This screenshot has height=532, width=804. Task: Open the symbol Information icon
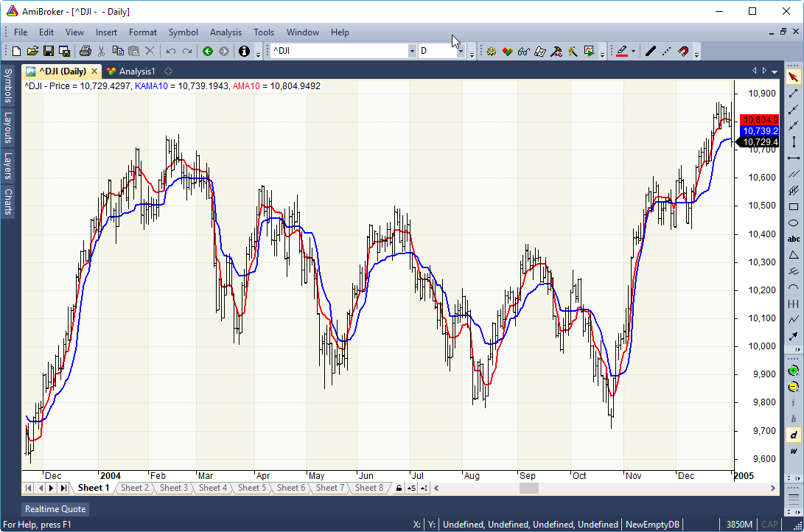click(244, 51)
